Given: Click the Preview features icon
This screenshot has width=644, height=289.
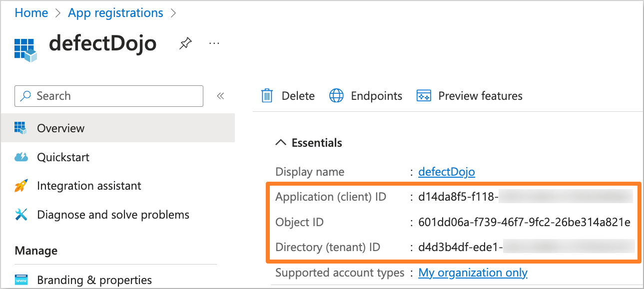Looking at the screenshot, I should (423, 95).
